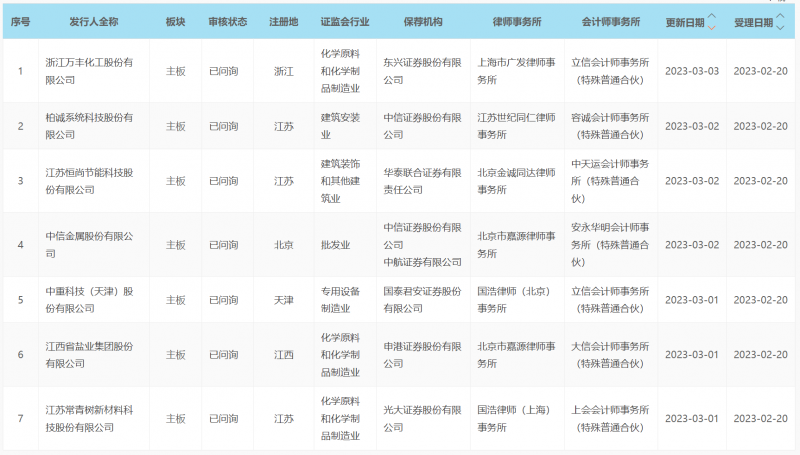
Task: Select 江西 registration location cell
Action: pos(284,355)
